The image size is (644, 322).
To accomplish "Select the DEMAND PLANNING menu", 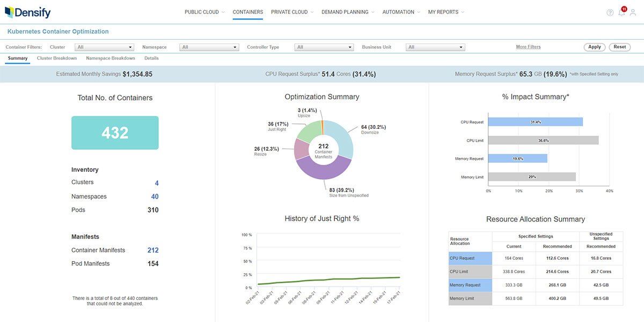I will pyautogui.click(x=345, y=11).
